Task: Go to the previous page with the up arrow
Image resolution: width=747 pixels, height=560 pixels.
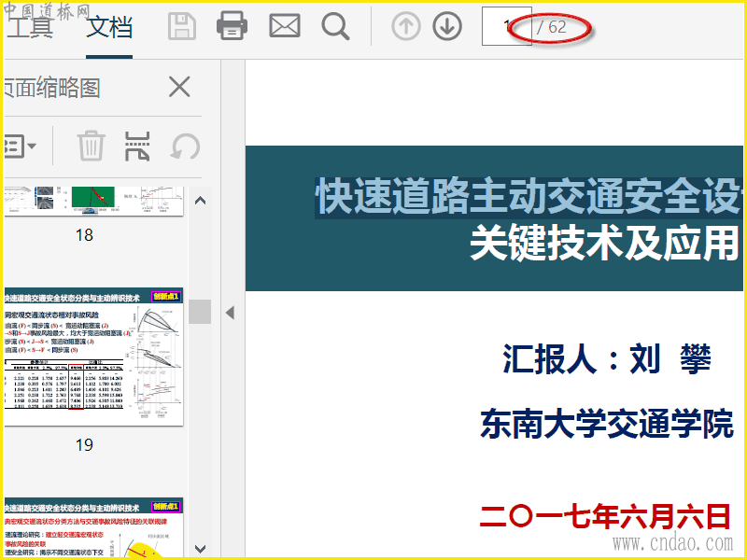Action: 406,26
